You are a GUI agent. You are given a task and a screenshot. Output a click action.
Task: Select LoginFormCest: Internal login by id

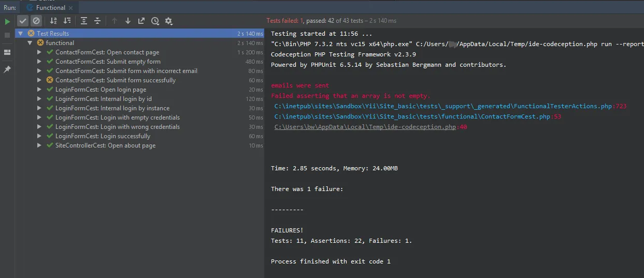140,99
